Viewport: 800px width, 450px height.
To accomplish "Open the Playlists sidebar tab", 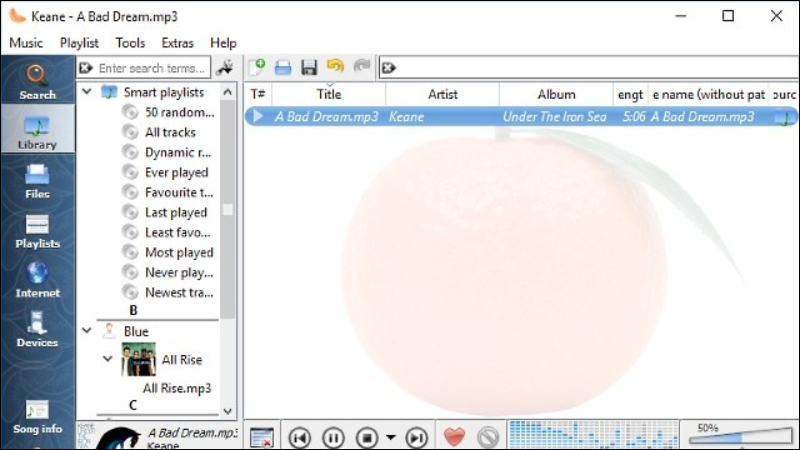I will 37,230.
